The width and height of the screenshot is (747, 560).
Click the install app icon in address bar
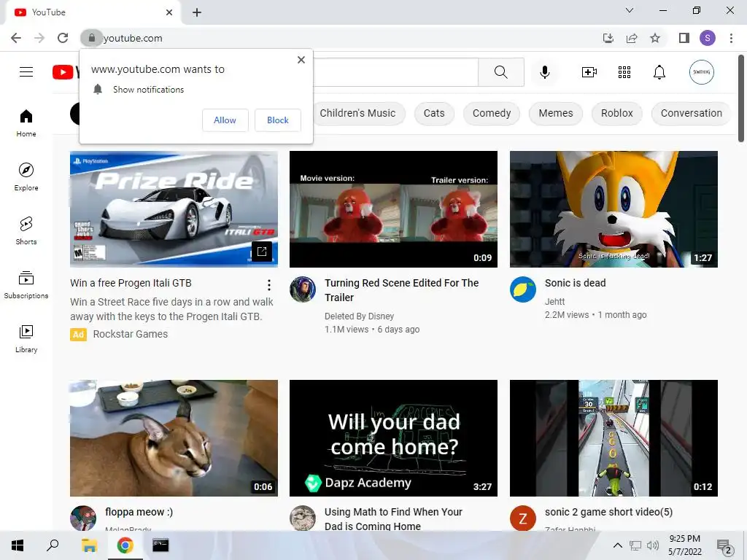coord(608,38)
